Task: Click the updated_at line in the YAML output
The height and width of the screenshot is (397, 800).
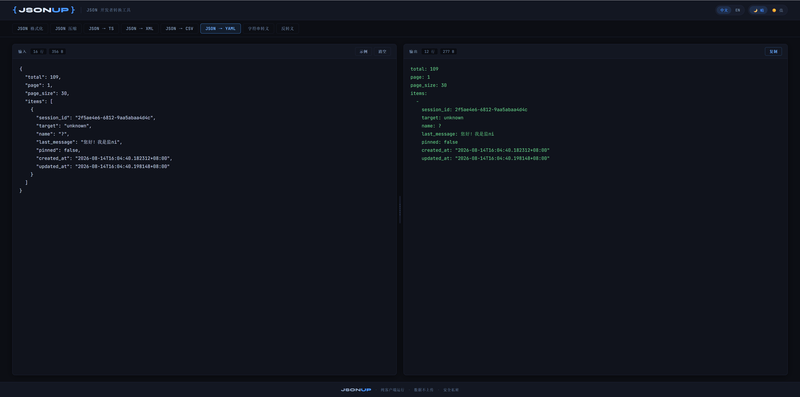Action: (486, 159)
